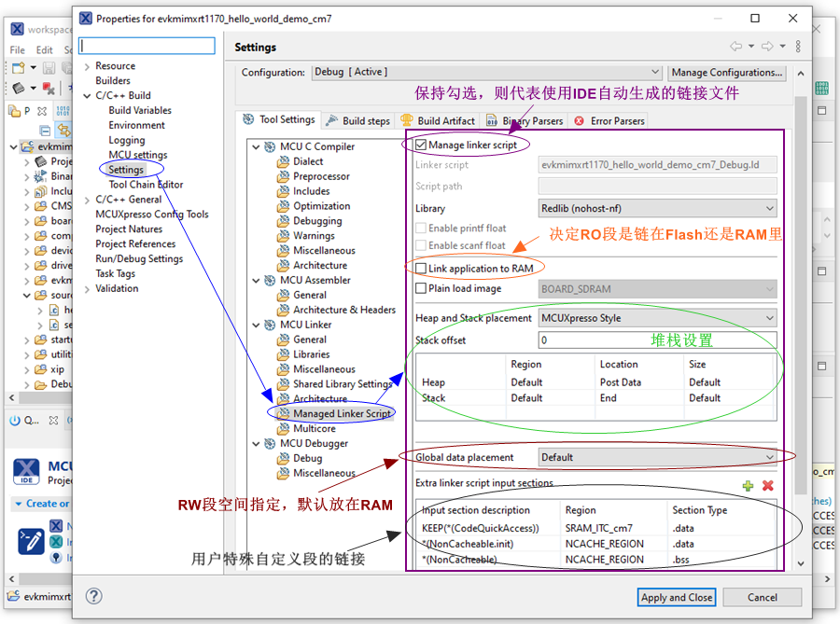Open Run/Debug Settings page
Viewport: 840px width, 624px height.
(139, 258)
